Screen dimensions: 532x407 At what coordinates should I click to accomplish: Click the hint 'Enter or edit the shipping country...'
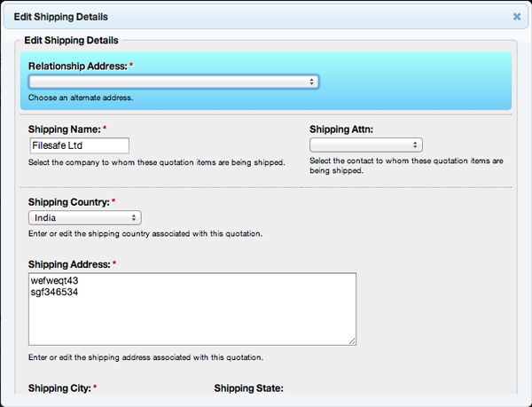pos(145,234)
